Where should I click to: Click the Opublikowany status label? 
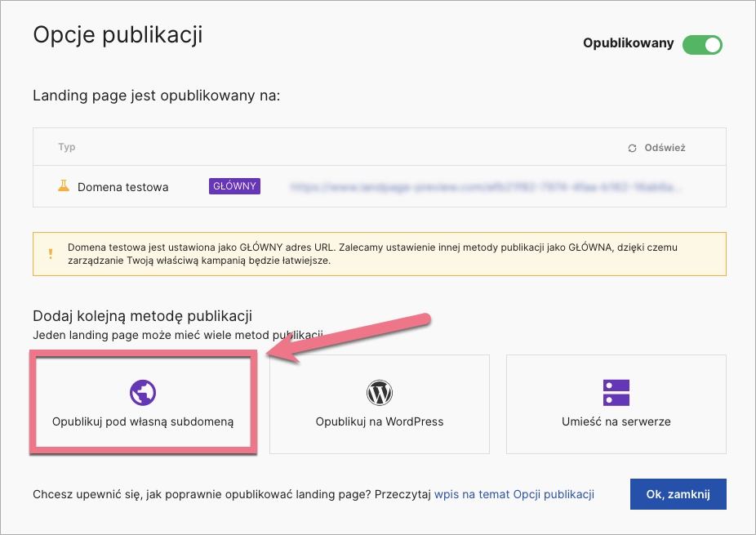point(628,44)
